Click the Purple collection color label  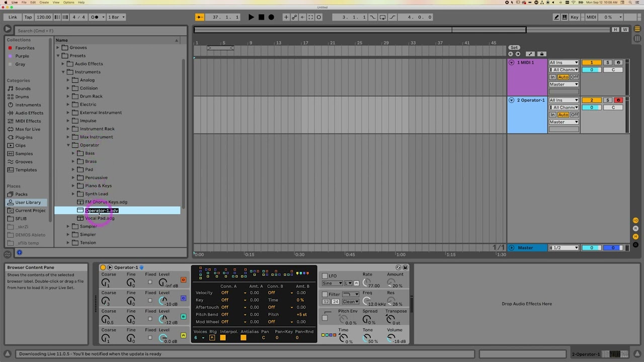pos(22,56)
